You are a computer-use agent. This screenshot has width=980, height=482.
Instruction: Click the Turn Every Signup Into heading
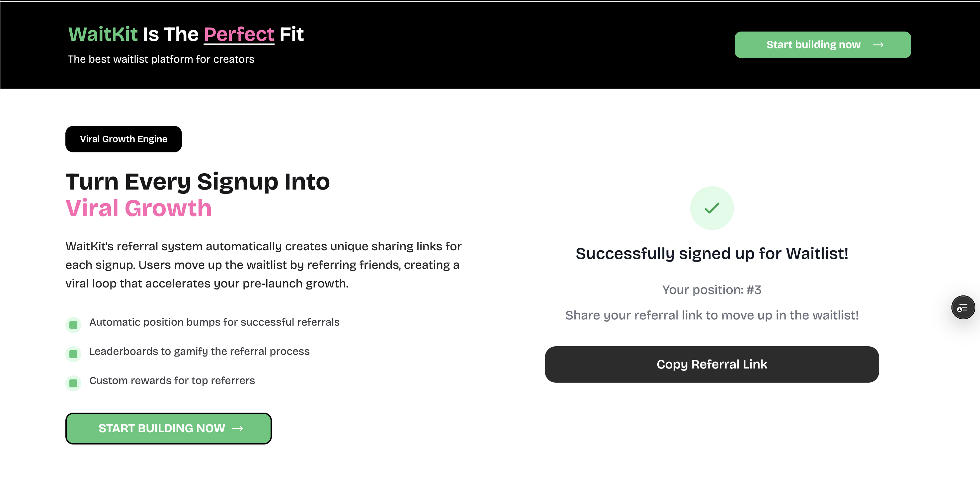tap(198, 182)
